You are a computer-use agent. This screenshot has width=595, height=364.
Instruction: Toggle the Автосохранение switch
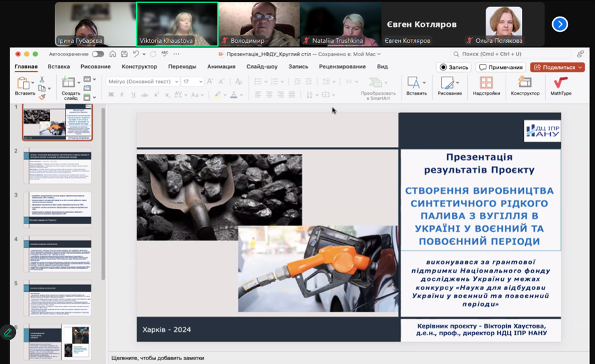[98, 54]
